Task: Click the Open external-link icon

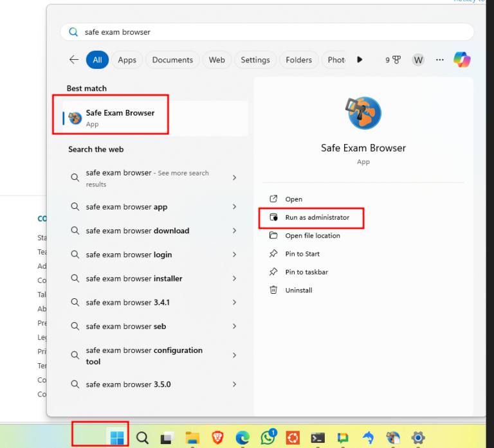Action: (x=273, y=199)
